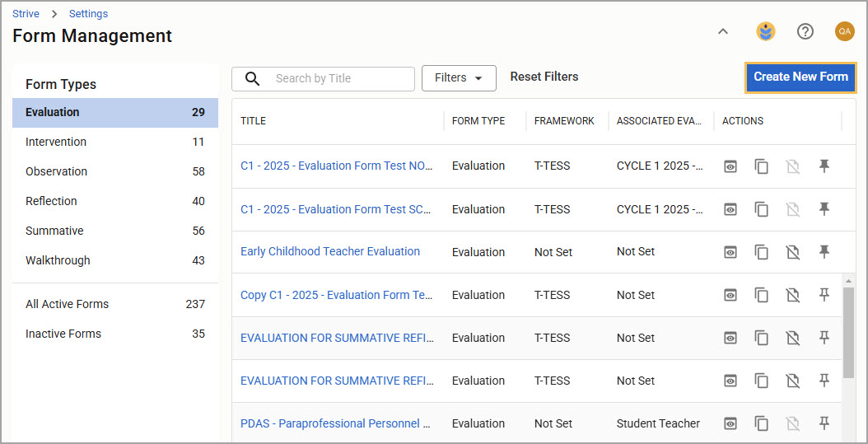The width and height of the screenshot is (868, 444).
Task: Copy the Early Childhood Teacher Evaluation form
Action: pos(762,252)
